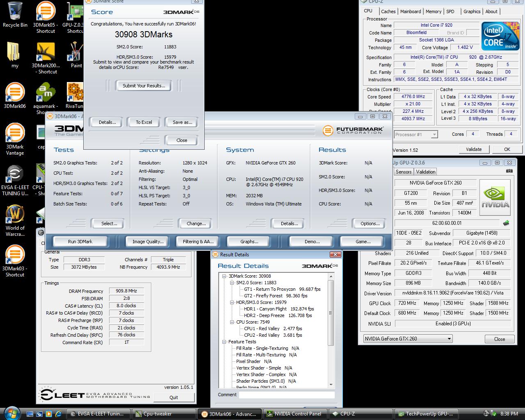Click the Quit button in E-LEET
This screenshot has width=525, height=420.
(173, 397)
